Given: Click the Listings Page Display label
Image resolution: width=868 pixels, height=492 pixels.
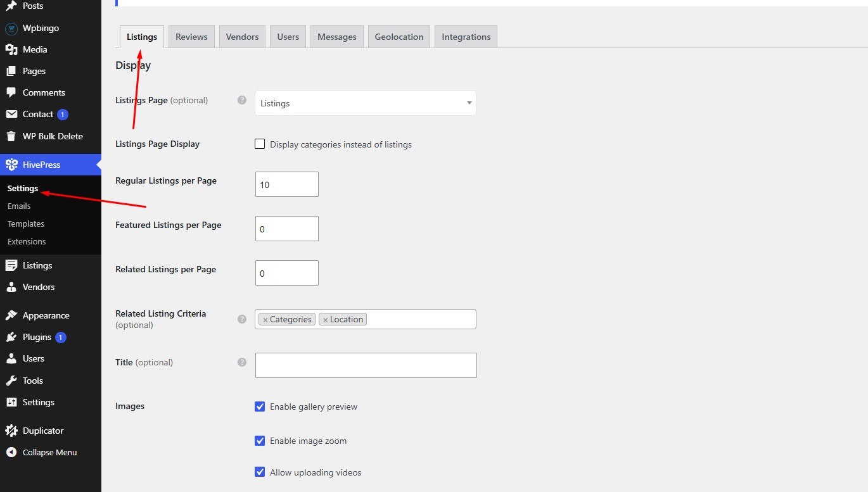Looking at the screenshot, I should click(x=158, y=144).
